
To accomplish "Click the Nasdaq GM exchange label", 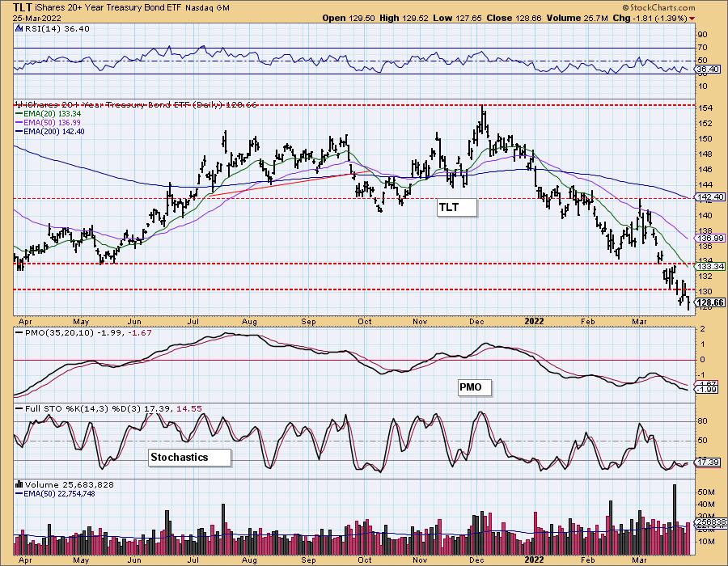I will tap(208, 8).
